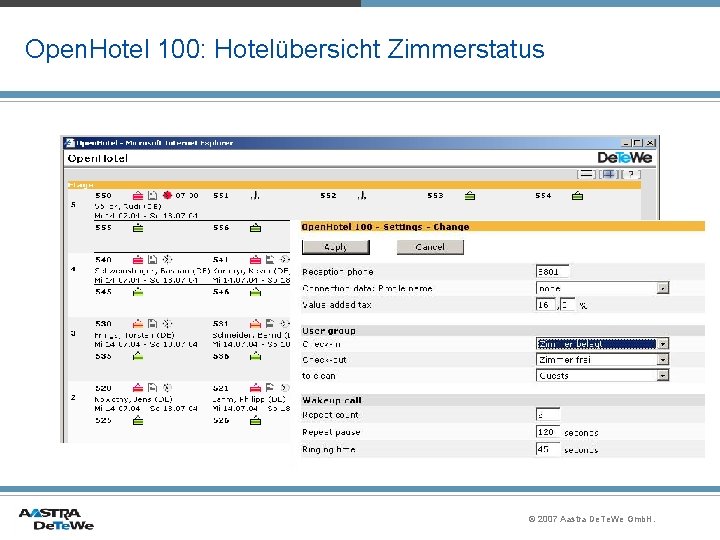Click the green free-bed icon for room 535
This screenshot has height=540, width=720.
point(138,356)
